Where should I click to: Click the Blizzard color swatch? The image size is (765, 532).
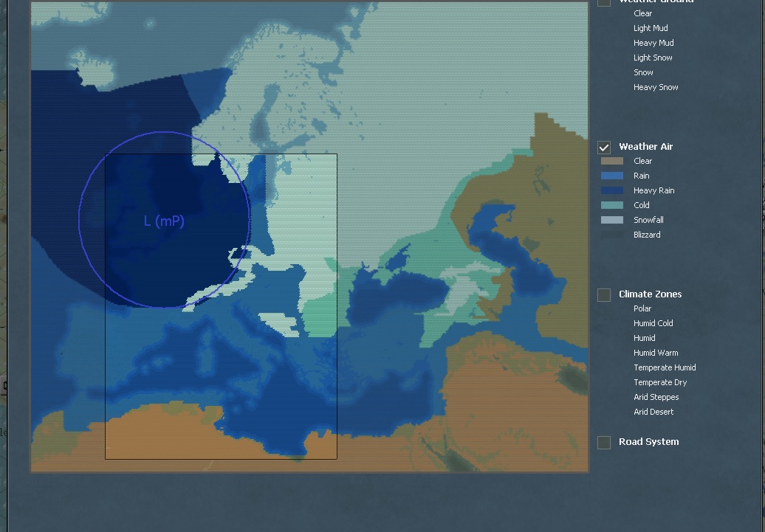pos(612,235)
